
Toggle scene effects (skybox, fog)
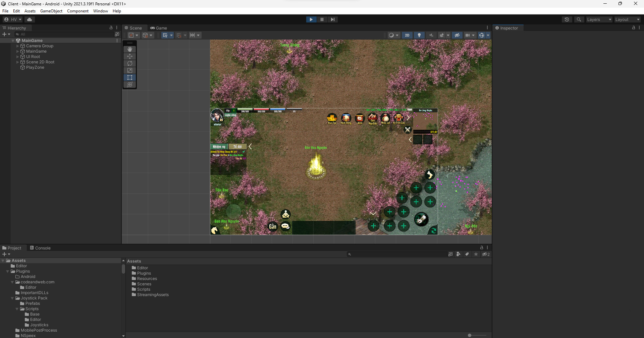(x=442, y=35)
